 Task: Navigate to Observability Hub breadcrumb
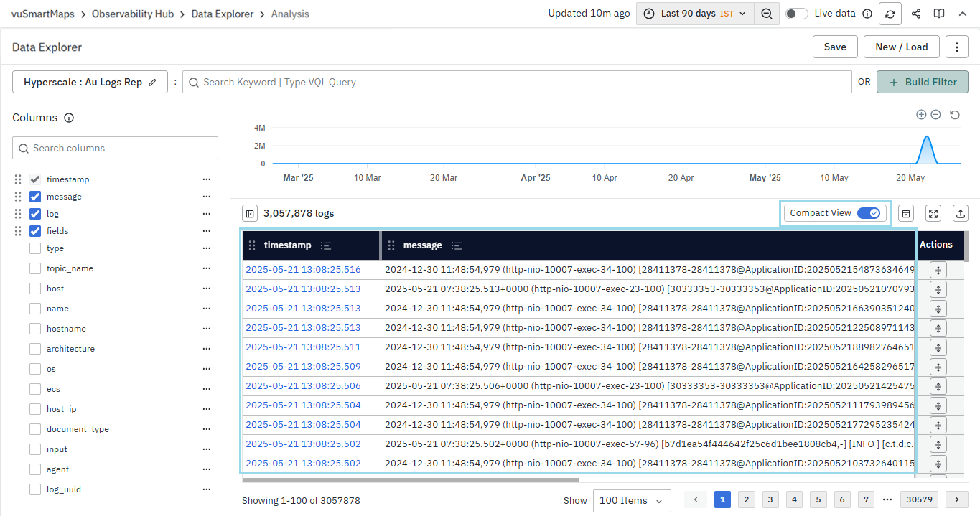(133, 14)
